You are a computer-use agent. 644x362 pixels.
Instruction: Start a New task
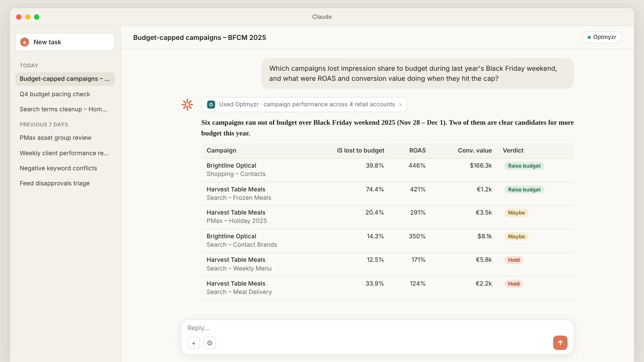click(x=65, y=42)
